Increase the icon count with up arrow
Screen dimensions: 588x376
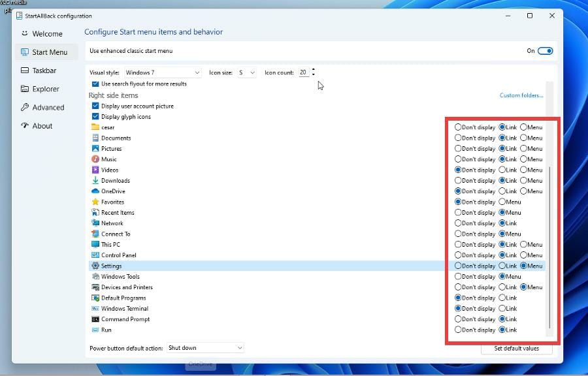[314, 70]
